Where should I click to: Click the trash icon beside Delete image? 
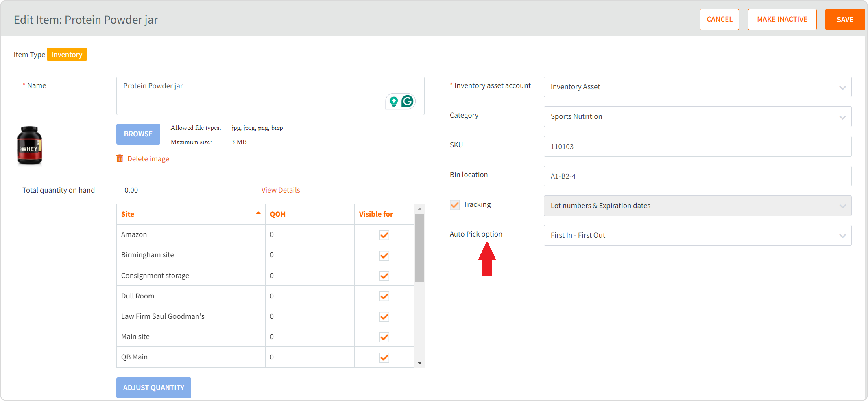pyautogui.click(x=120, y=158)
